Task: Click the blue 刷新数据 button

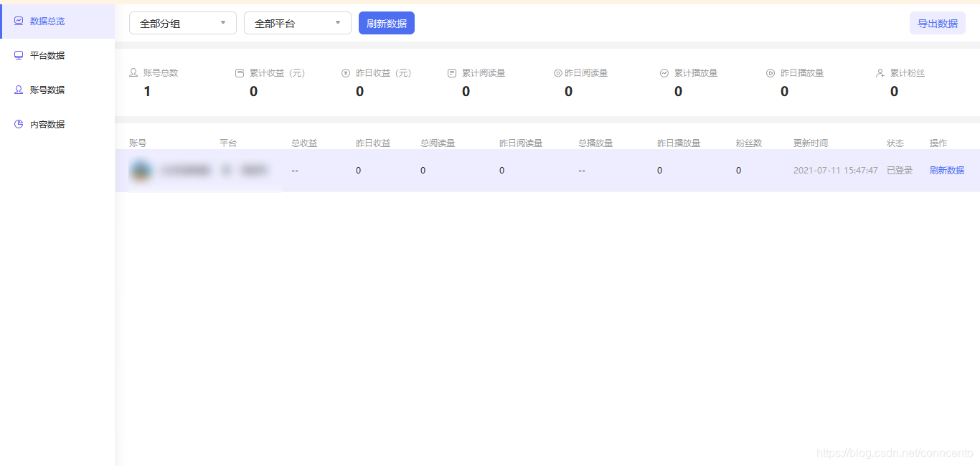Action: [387, 23]
